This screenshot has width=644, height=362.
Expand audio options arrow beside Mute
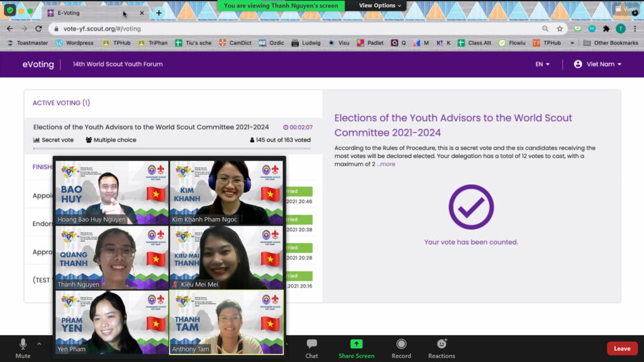[x=39, y=344]
